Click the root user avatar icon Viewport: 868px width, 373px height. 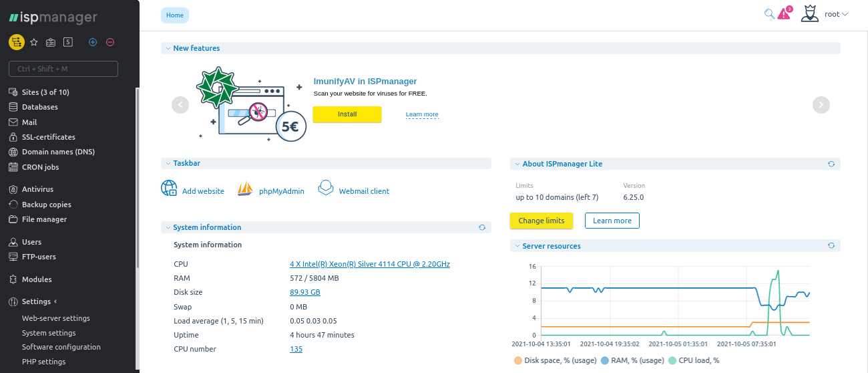810,13
